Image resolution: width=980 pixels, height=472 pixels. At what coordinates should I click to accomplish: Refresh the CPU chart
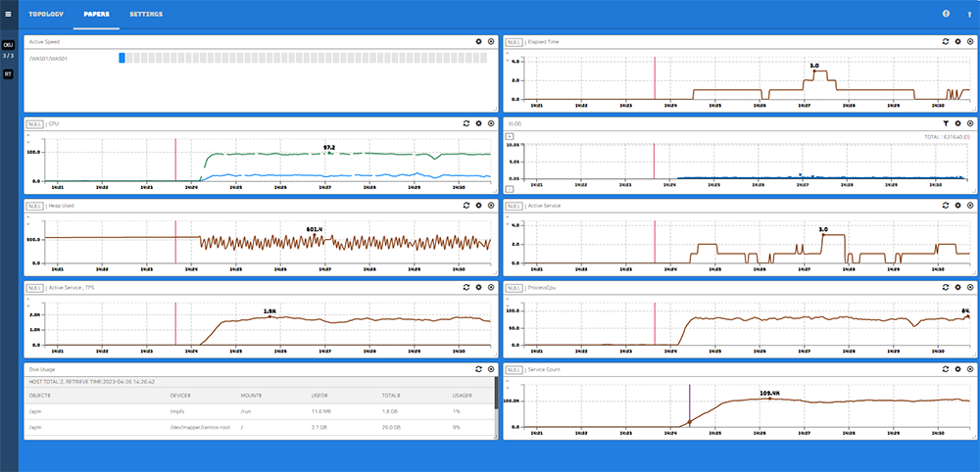[x=466, y=123]
